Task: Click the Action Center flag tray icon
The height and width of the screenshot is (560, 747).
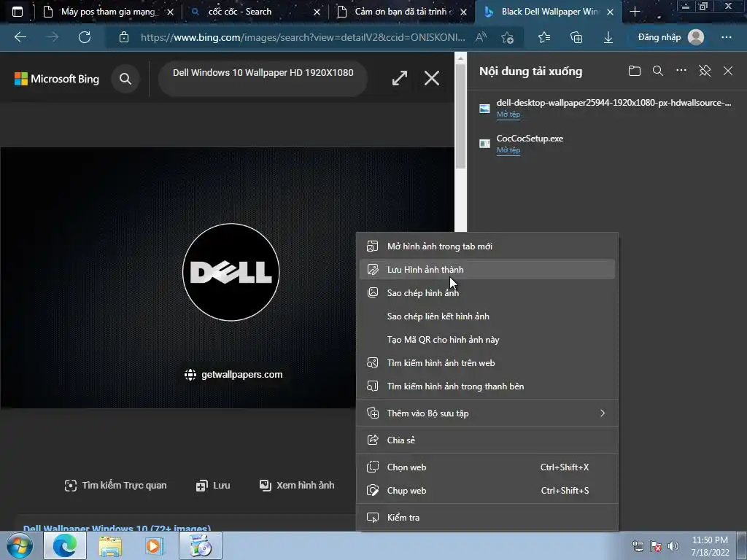Action: [x=656, y=546]
